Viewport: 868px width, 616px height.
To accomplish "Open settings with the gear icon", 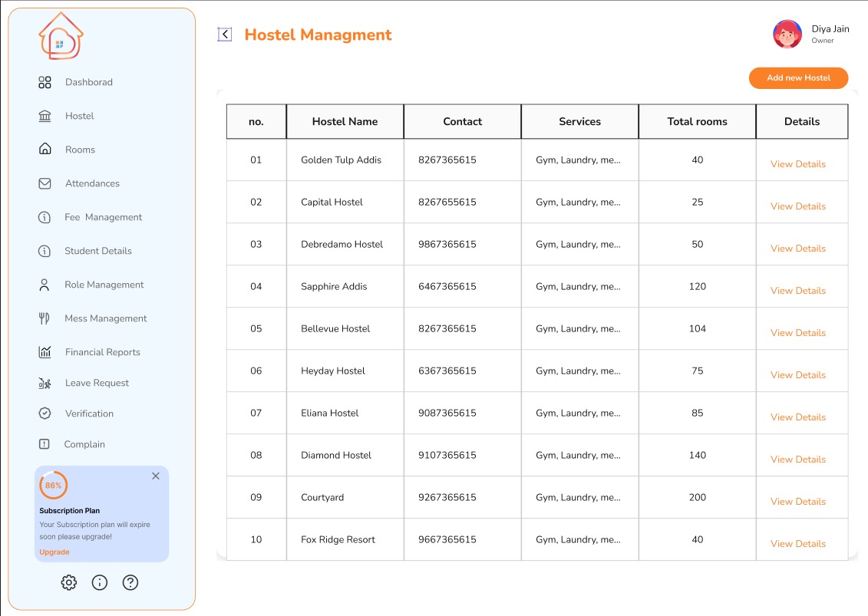I will (69, 583).
